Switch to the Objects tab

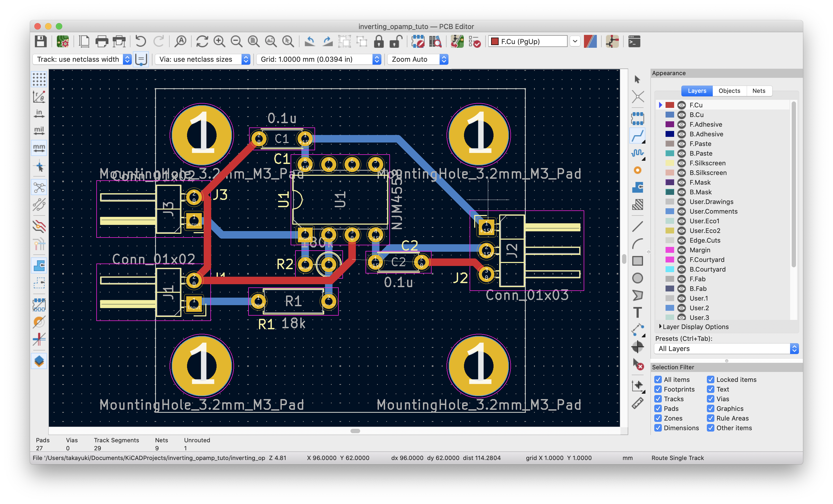(729, 90)
